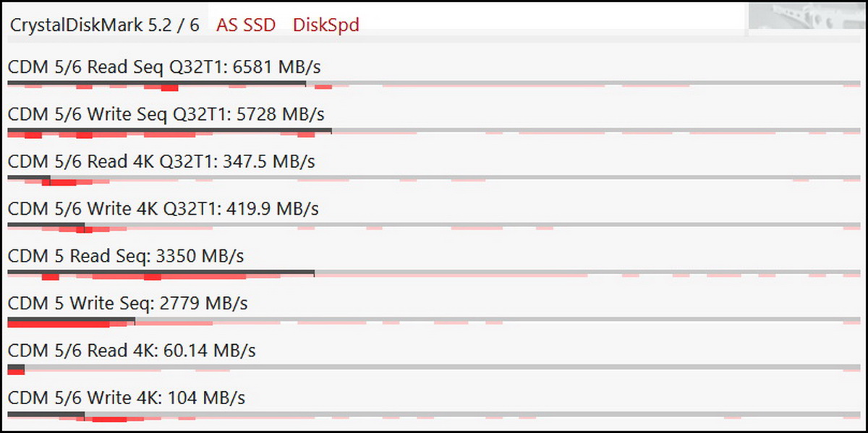
Task: Select the CDM 5 Read Seq 3350 MB/s label
Action: (x=126, y=256)
